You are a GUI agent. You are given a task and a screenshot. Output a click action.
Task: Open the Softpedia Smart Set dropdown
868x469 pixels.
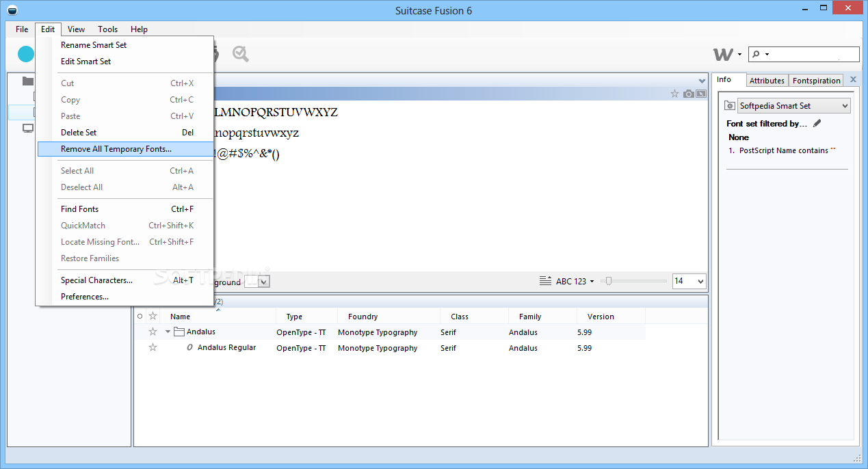point(793,106)
